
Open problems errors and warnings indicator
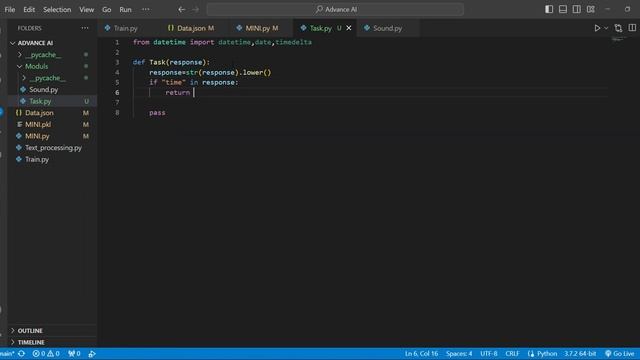pos(46,354)
